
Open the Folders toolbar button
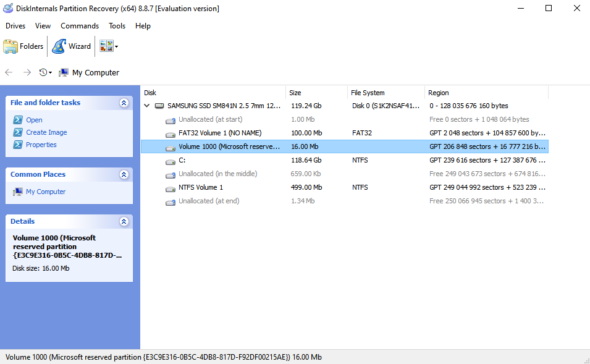pos(23,46)
